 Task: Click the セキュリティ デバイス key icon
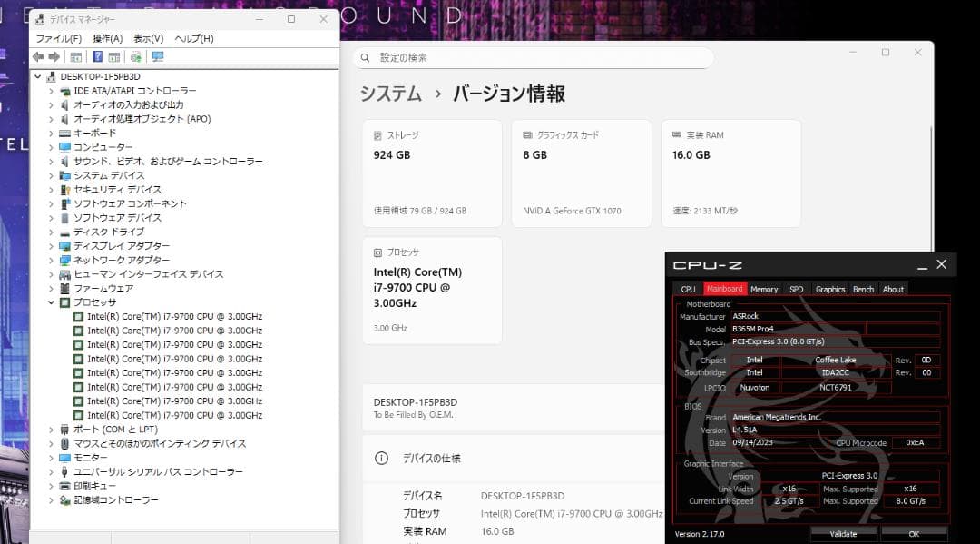pyautogui.click(x=64, y=190)
